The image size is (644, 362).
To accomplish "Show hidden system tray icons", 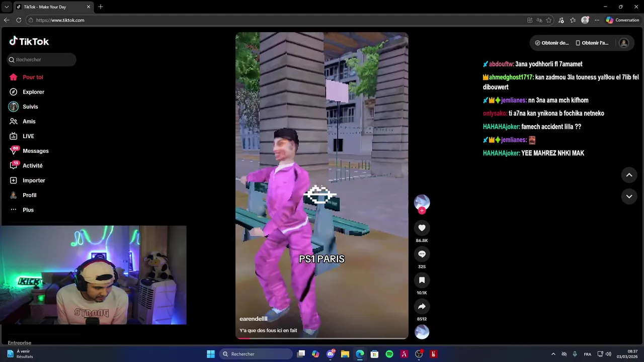I will (553, 354).
